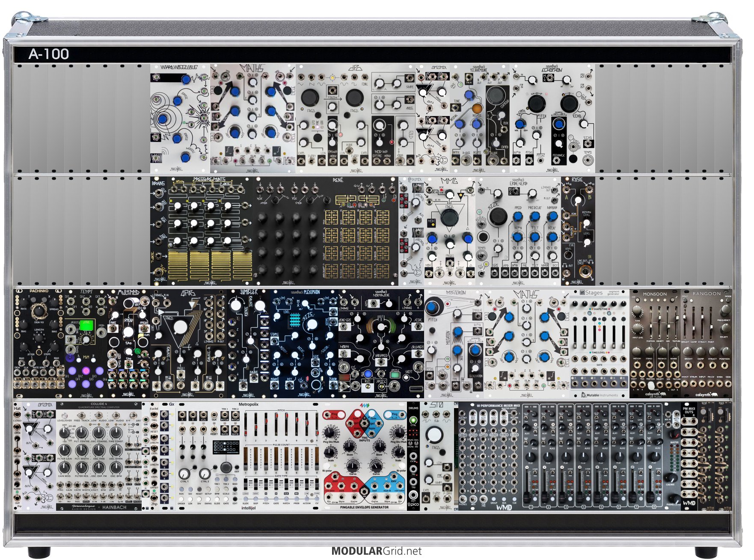Click the green lit button on Tempi
Viewport: 754px width, 560px height.
(86, 326)
